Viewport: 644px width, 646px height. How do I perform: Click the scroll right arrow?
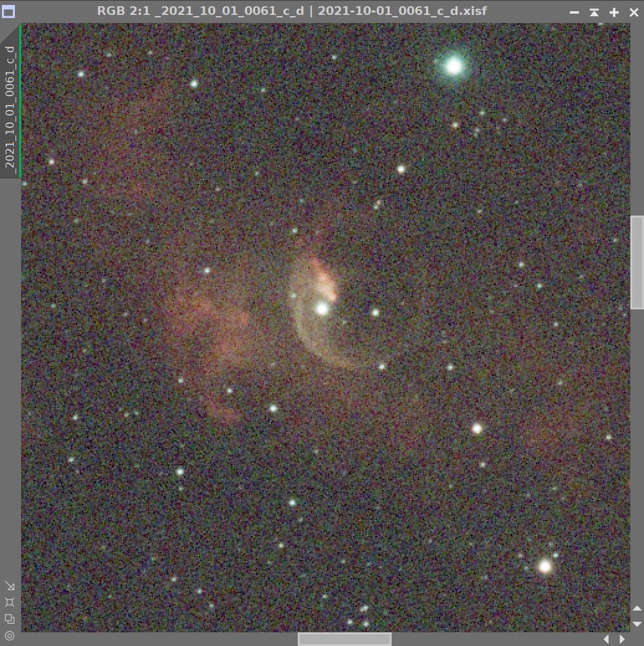[622, 639]
